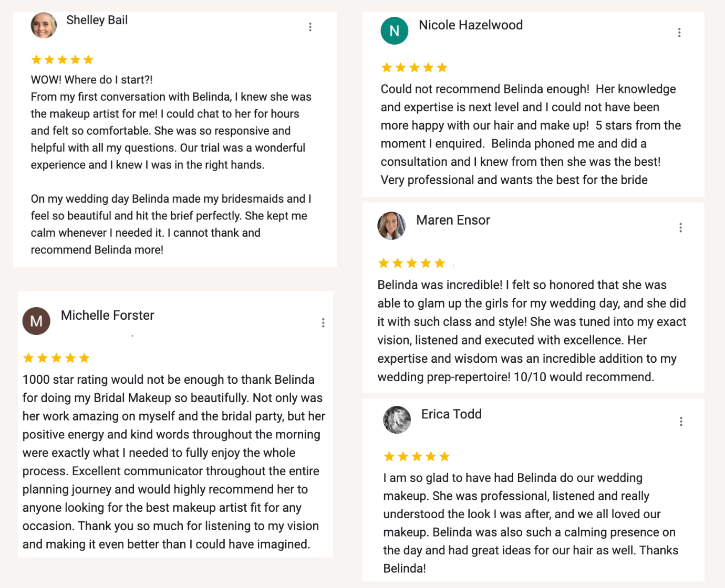Open options menu on Michelle Forster's review
The height and width of the screenshot is (588, 725).
(x=323, y=323)
